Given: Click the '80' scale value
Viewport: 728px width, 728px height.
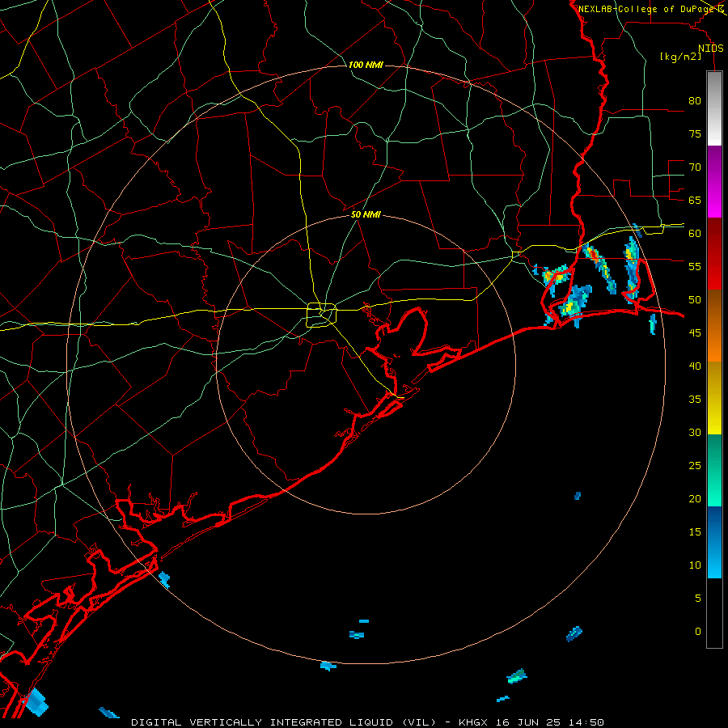Looking at the screenshot, I should tap(695, 101).
